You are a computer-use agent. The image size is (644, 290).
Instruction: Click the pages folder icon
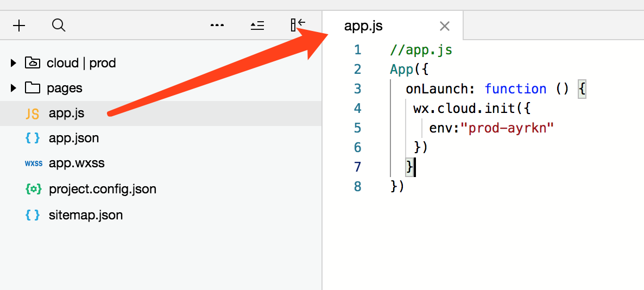click(x=33, y=88)
